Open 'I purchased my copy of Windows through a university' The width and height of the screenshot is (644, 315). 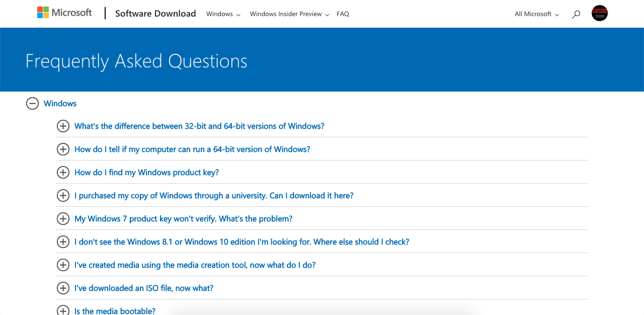(x=214, y=196)
